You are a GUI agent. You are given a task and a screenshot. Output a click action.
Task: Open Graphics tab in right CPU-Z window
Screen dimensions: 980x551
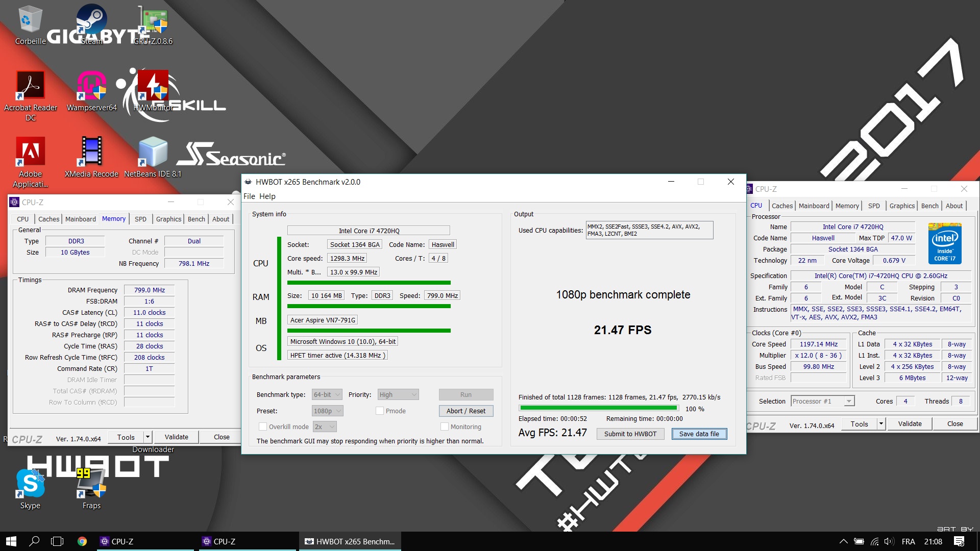(x=902, y=206)
